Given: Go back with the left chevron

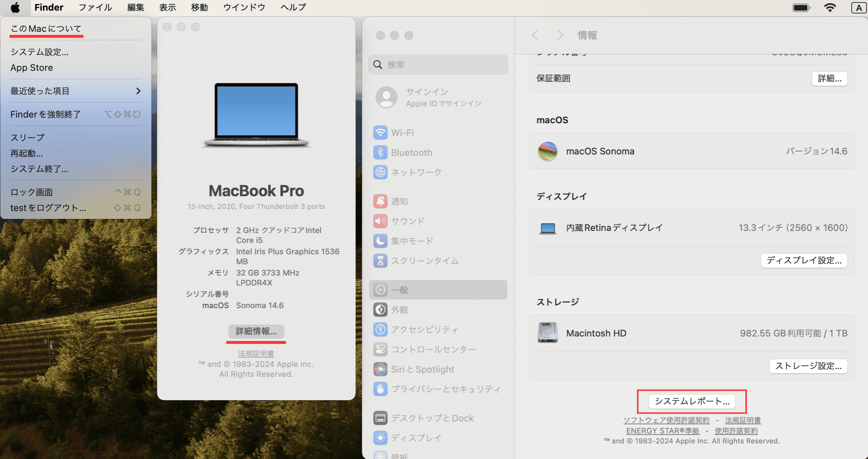Looking at the screenshot, I should coord(535,35).
